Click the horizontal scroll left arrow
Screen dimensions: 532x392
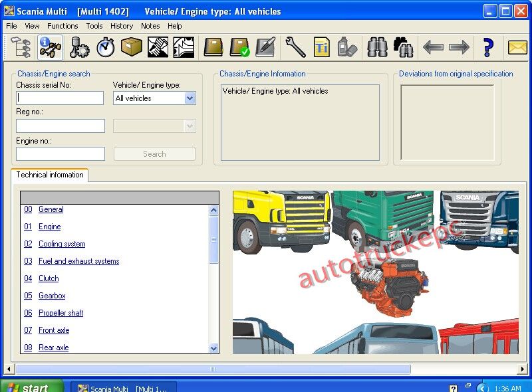(9, 369)
